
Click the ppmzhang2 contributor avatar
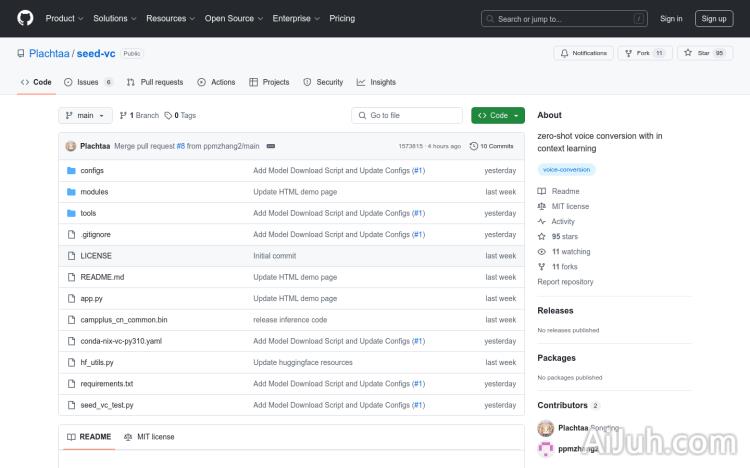click(546, 449)
